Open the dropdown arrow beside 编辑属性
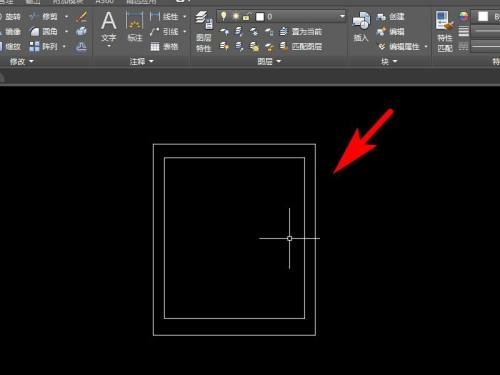 pyautogui.click(x=426, y=47)
